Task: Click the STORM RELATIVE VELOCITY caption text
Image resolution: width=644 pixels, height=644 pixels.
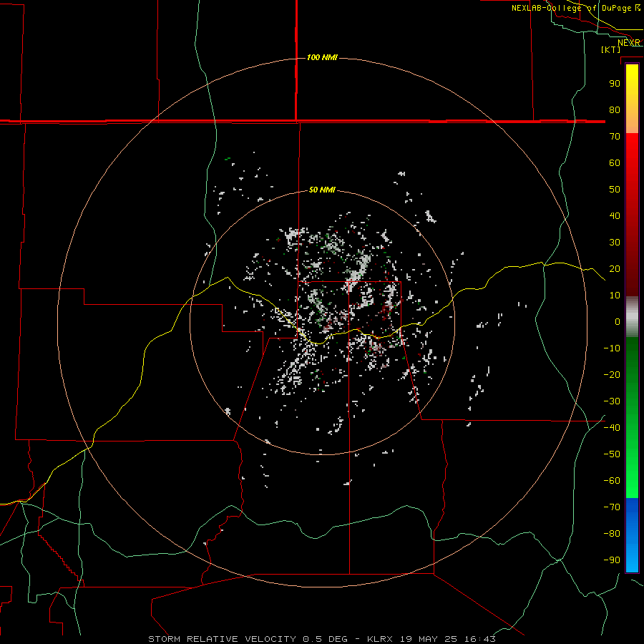Action: pyautogui.click(x=223, y=639)
